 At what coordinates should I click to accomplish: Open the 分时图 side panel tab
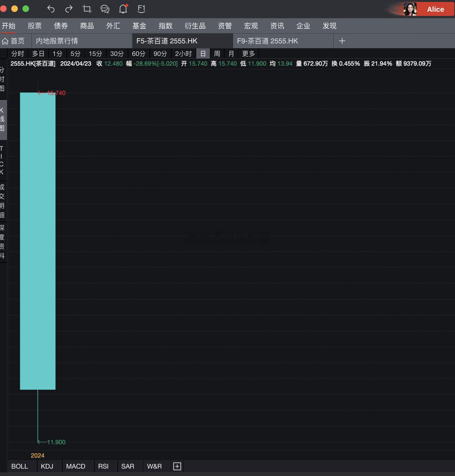3,79
